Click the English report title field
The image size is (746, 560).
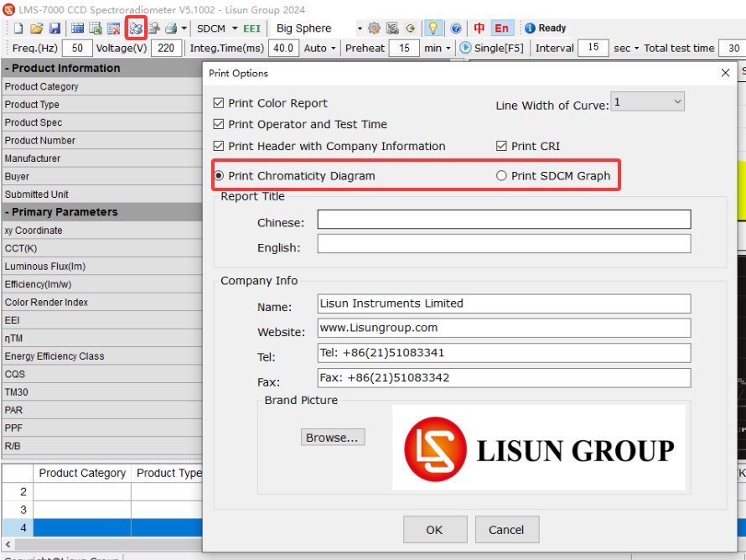(x=504, y=244)
